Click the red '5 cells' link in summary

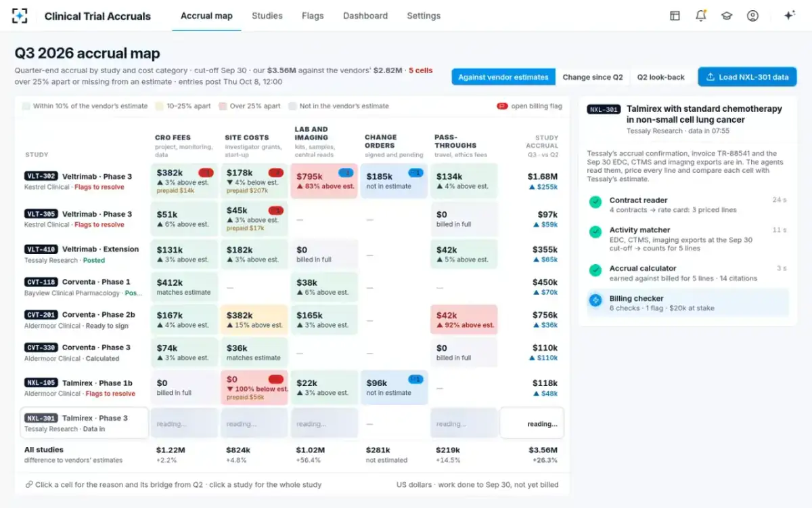420,70
